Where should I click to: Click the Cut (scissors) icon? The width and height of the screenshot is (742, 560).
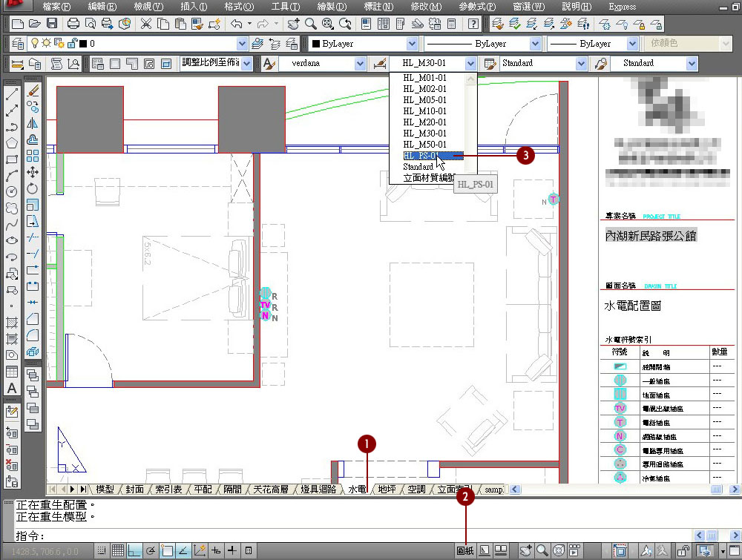tap(145, 24)
